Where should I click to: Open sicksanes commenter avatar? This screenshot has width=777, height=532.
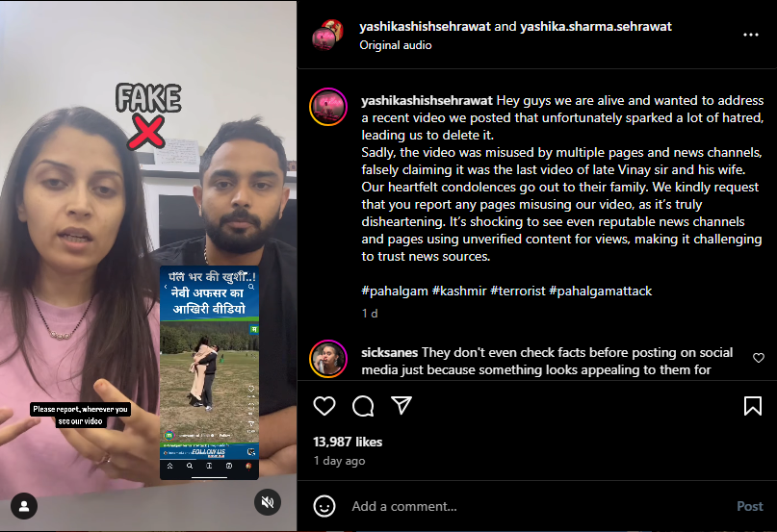pos(328,359)
